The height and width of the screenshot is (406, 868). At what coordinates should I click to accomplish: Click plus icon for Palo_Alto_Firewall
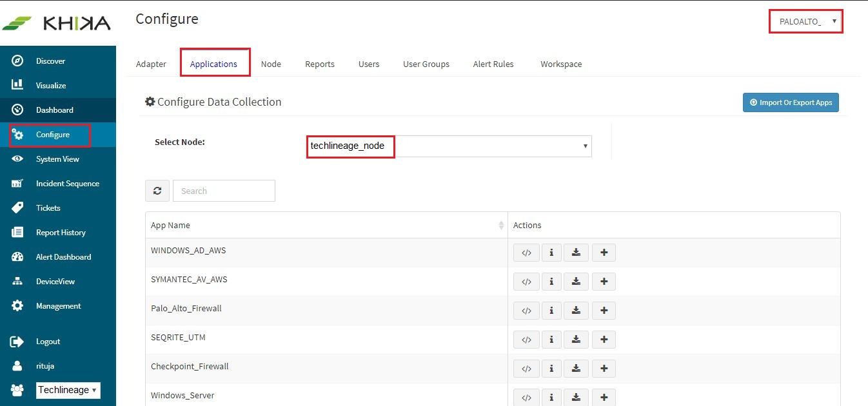604,311
